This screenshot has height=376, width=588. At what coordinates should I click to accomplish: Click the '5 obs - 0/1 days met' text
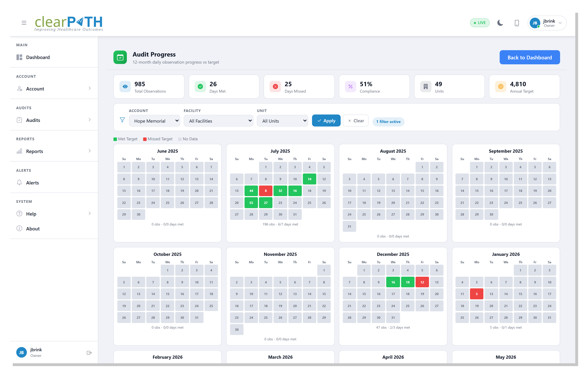506,327
